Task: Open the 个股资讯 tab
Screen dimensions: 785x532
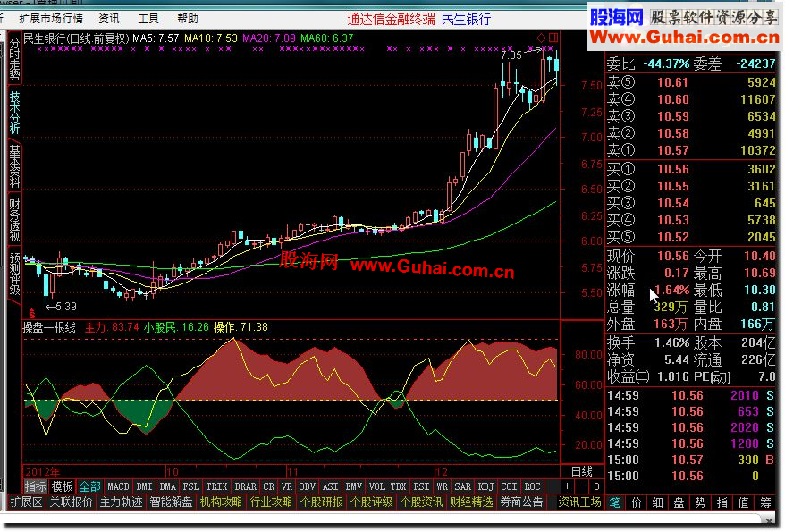Action: click(421, 502)
